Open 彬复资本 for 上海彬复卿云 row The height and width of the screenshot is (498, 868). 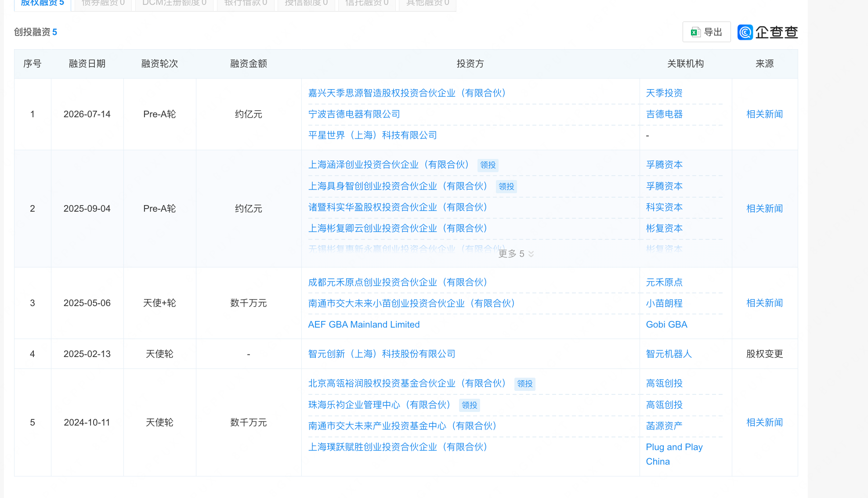(664, 228)
